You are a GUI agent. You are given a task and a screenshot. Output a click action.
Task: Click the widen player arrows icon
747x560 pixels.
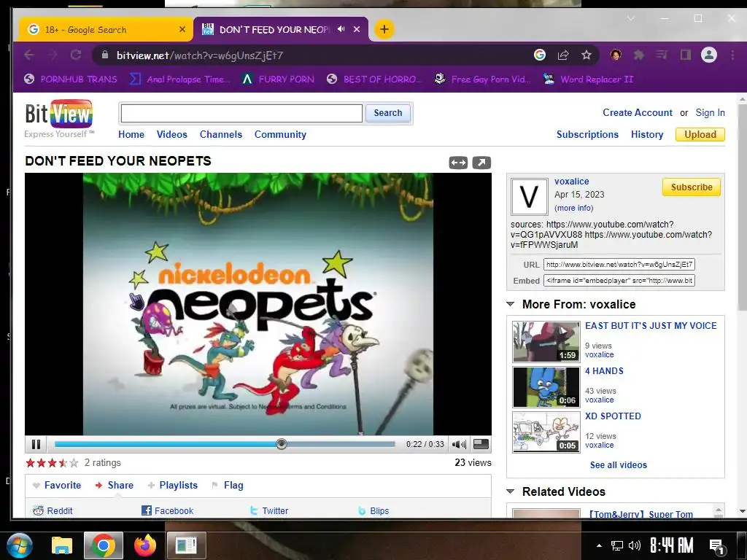tap(458, 163)
